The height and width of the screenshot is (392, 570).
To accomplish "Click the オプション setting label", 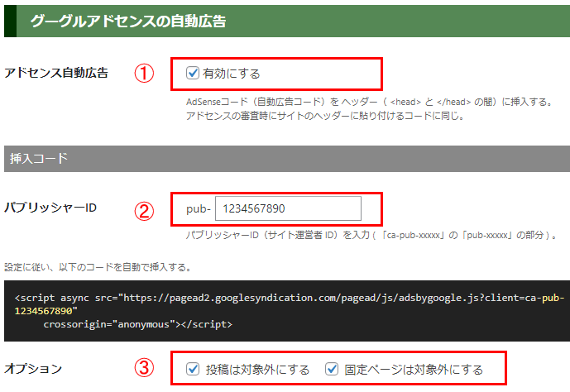I will tap(33, 369).
